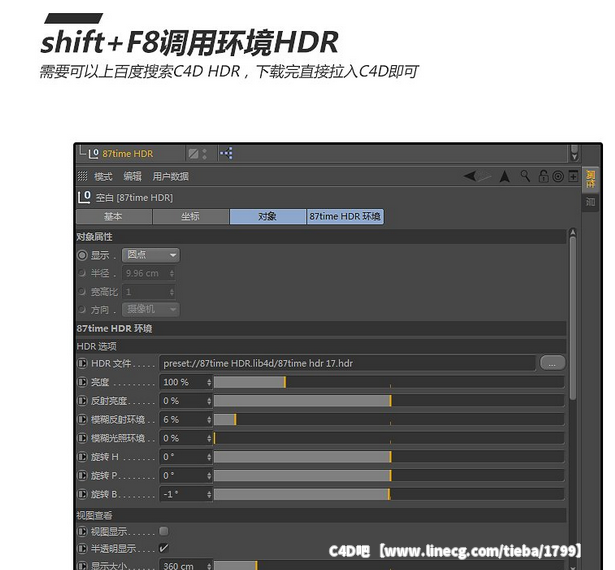Click the target mode circle icon
Image resolution: width=615 pixels, height=570 pixels.
558,177
